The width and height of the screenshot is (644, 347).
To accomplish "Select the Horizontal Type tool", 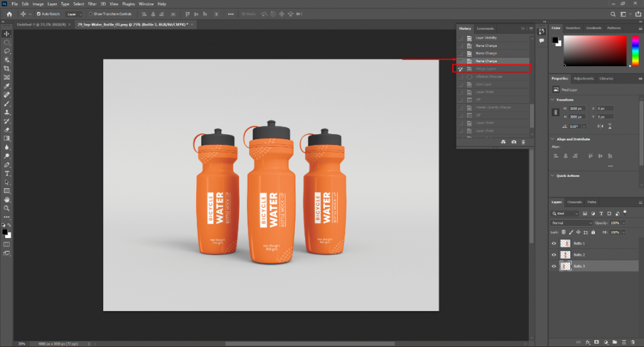I will click(6, 174).
